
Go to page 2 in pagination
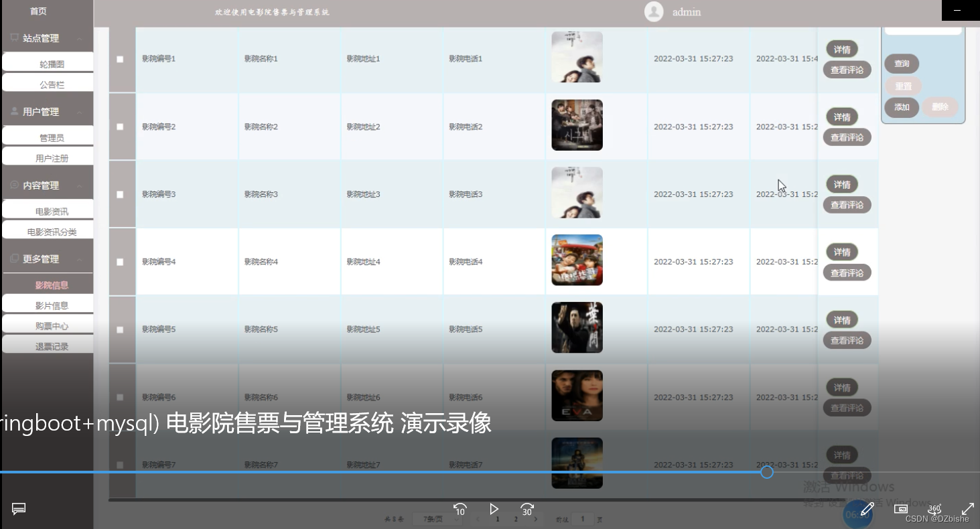516,519
